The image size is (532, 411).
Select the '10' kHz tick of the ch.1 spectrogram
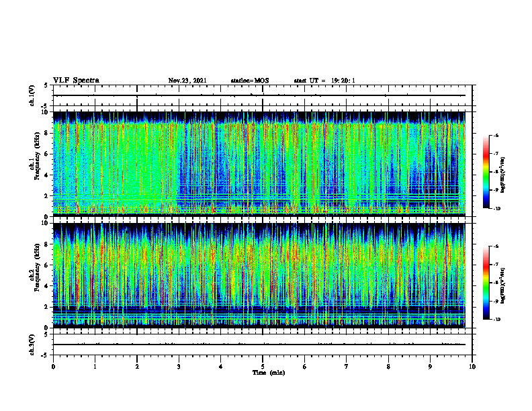pos(46,112)
